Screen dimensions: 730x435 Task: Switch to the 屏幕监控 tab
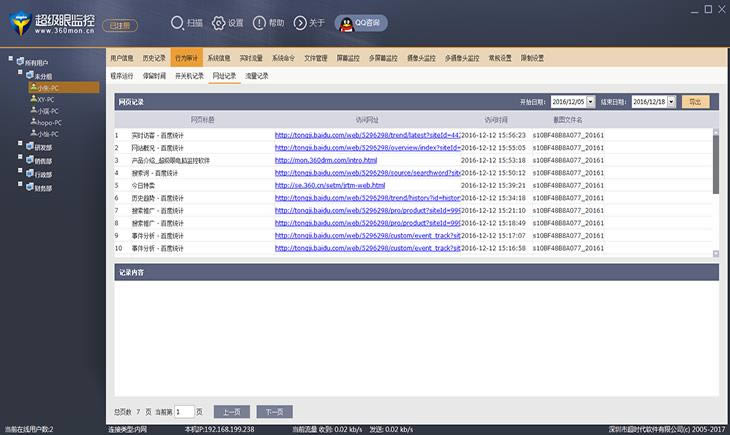(348, 58)
